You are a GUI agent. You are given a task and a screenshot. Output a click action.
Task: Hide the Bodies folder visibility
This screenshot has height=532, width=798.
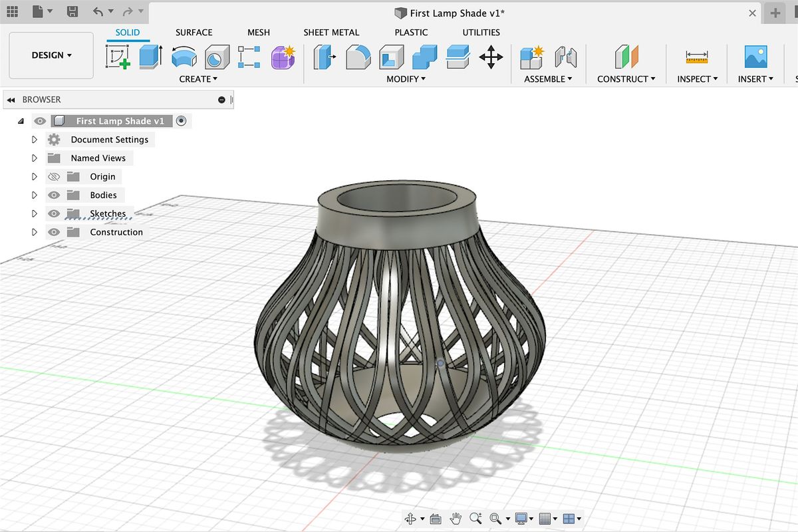tap(54, 195)
